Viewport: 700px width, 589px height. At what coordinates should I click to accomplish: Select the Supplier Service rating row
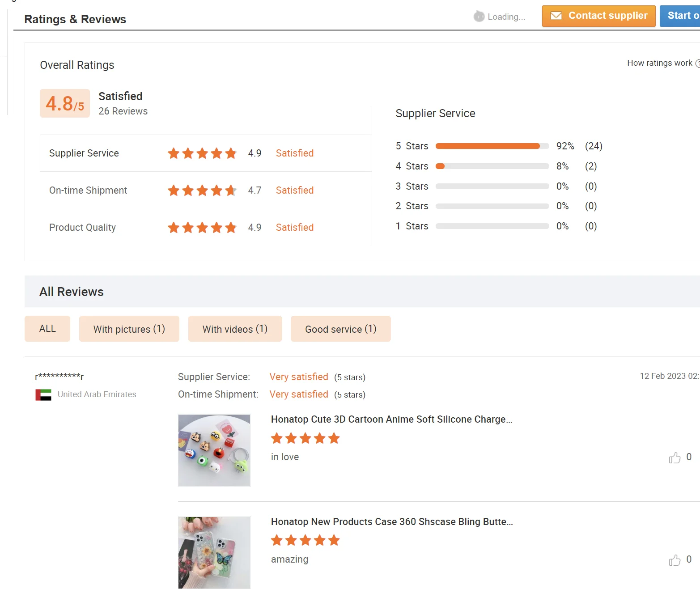206,153
